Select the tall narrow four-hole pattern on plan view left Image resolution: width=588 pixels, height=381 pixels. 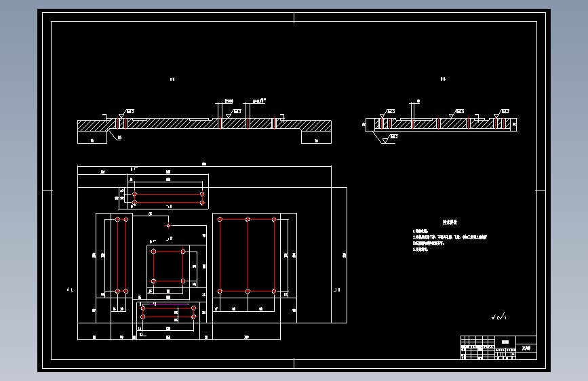pyautogui.click(x=121, y=256)
